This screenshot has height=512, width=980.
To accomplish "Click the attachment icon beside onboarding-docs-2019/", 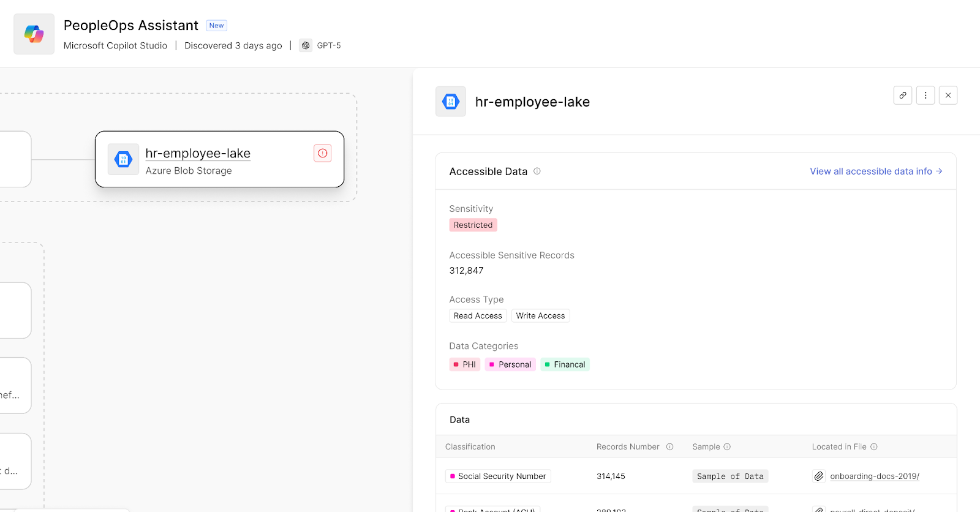I will tap(819, 476).
